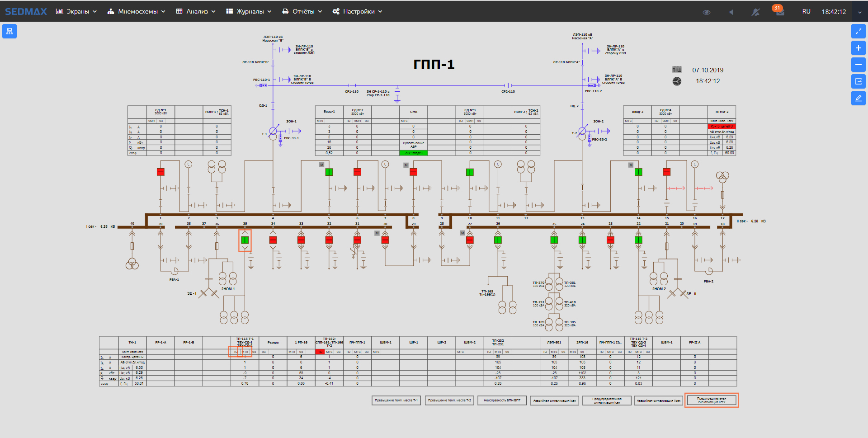868x438 pixels.
Task: Open the Отчёты menu
Action: pos(302,11)
